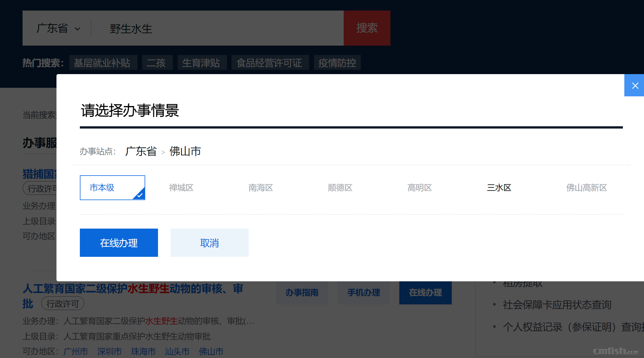Click blue 在线办理 button in dialog
644x358 pixels.
click(x=119, y=243)
